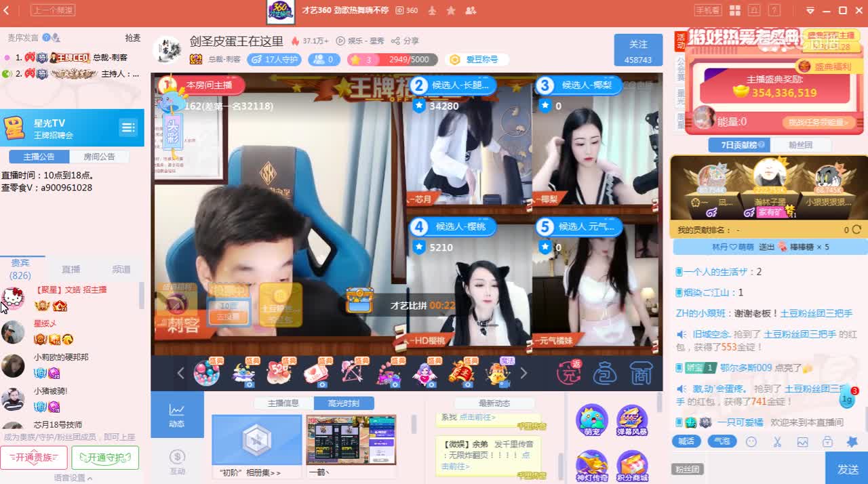Select the winged angel girl gift
The width and height of the screenshot is (868, 484).
[425, 373]
